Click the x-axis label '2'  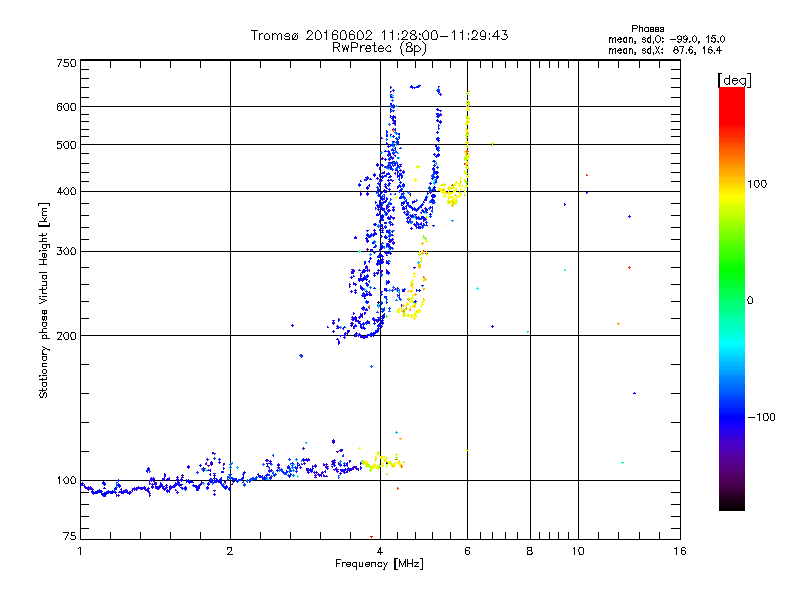point(230,551)
